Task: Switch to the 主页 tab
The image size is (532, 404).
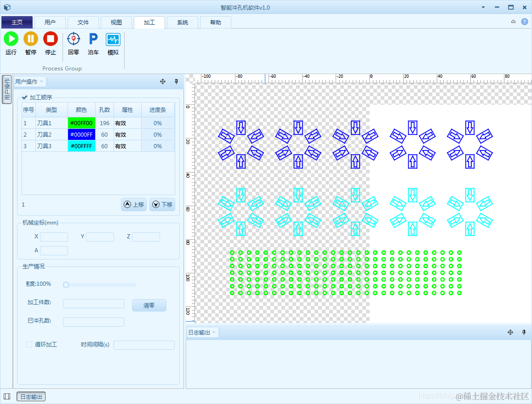Action: click(17, 23)
